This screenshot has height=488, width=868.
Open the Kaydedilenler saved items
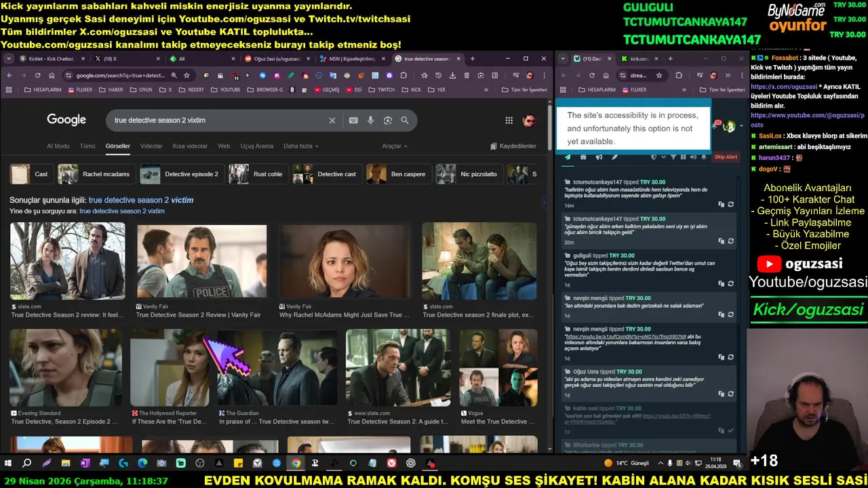(513, 146)
